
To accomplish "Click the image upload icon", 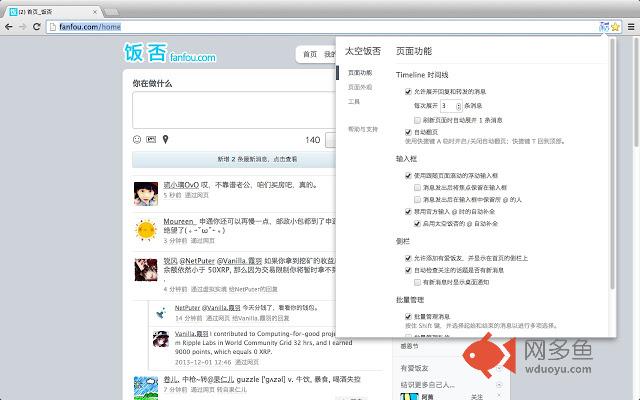I will [x=151, y=139].
